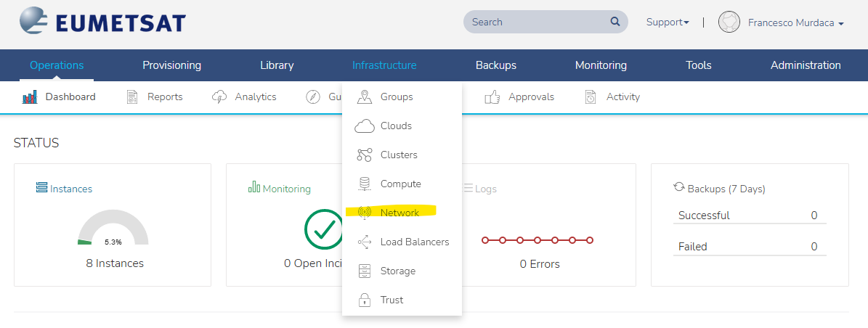This screenshot has width=868, height=328.
Task: Click the Trust padlock icon
Action: click(x=365, y=300)
